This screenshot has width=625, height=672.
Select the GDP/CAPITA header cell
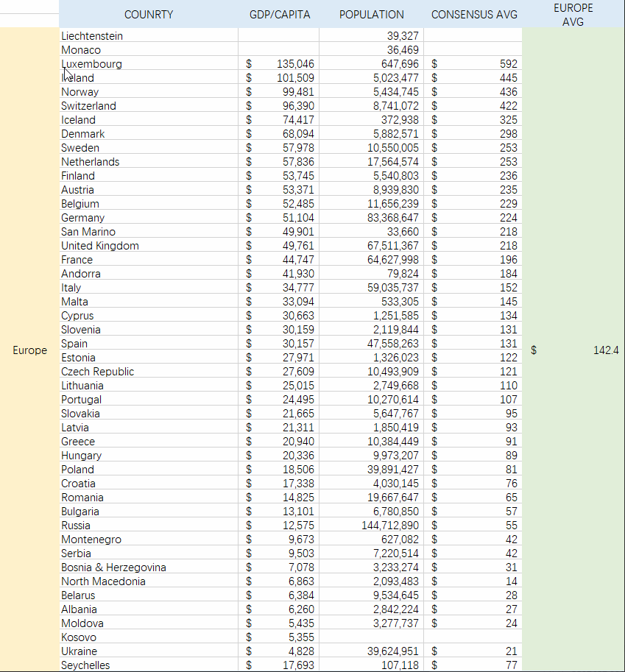pyautogui.click(x=278, y=14)
